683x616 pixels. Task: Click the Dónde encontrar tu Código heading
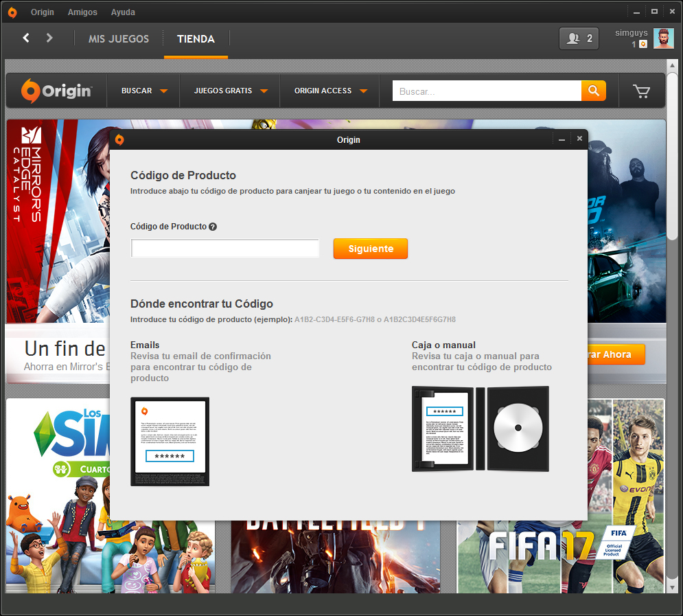(x=202, y=304)
